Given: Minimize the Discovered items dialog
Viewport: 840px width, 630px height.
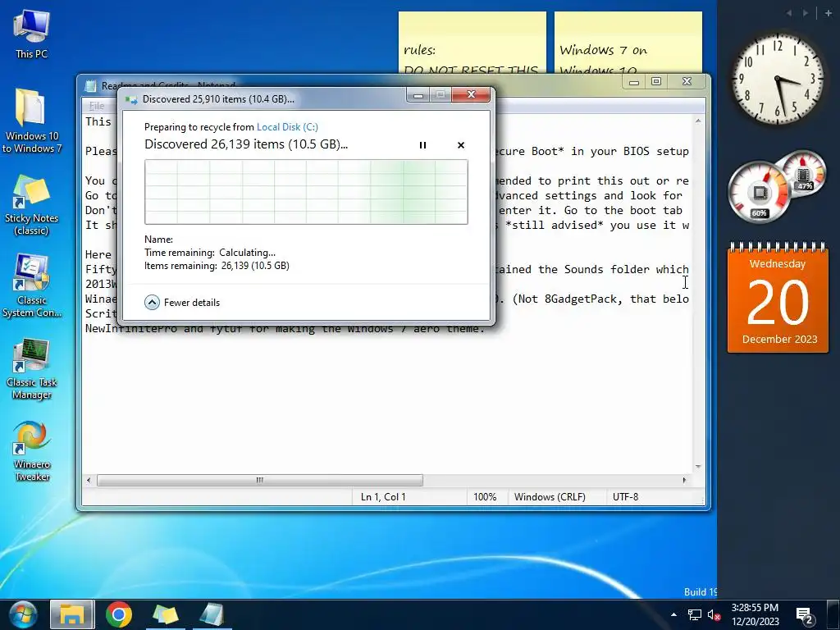Looking at the screenshot, I should point(418,95).
